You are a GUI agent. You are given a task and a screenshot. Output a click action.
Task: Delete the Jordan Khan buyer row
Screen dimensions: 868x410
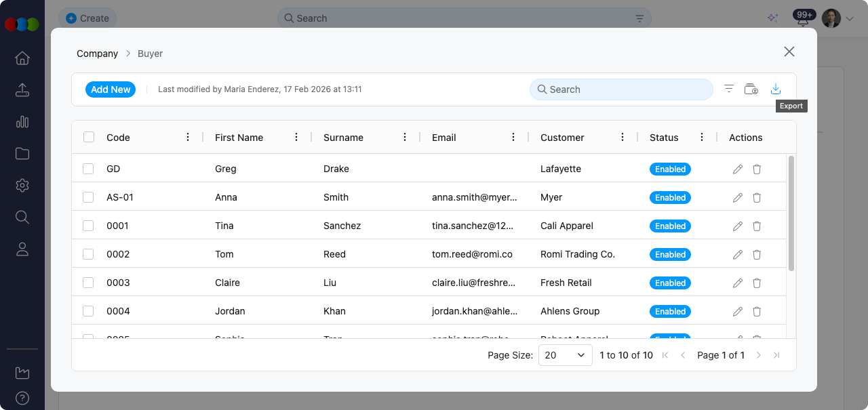(757, 312)
